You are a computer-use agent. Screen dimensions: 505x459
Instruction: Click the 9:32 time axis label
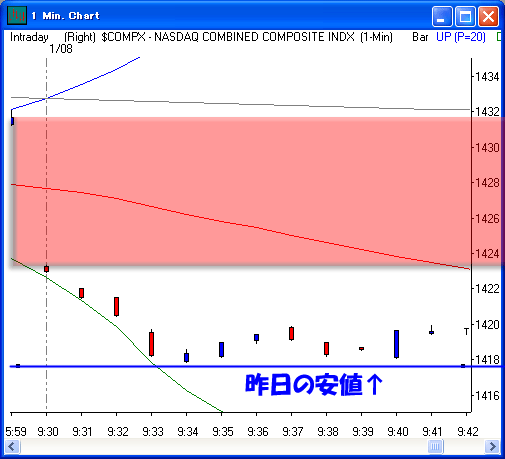point(118,432)
